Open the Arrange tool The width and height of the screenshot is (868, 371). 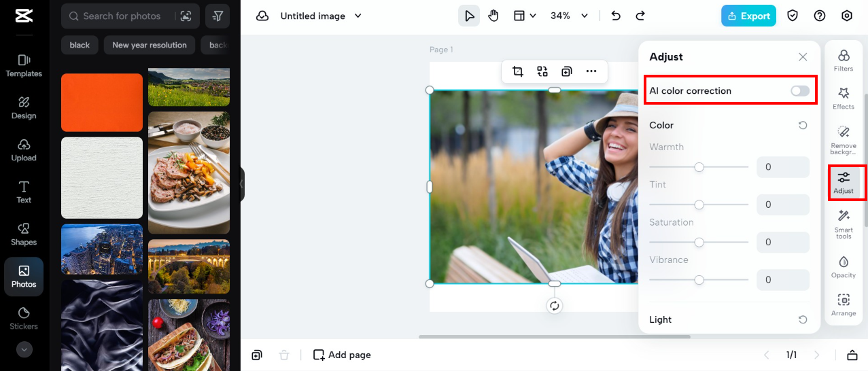pos(844,305)
